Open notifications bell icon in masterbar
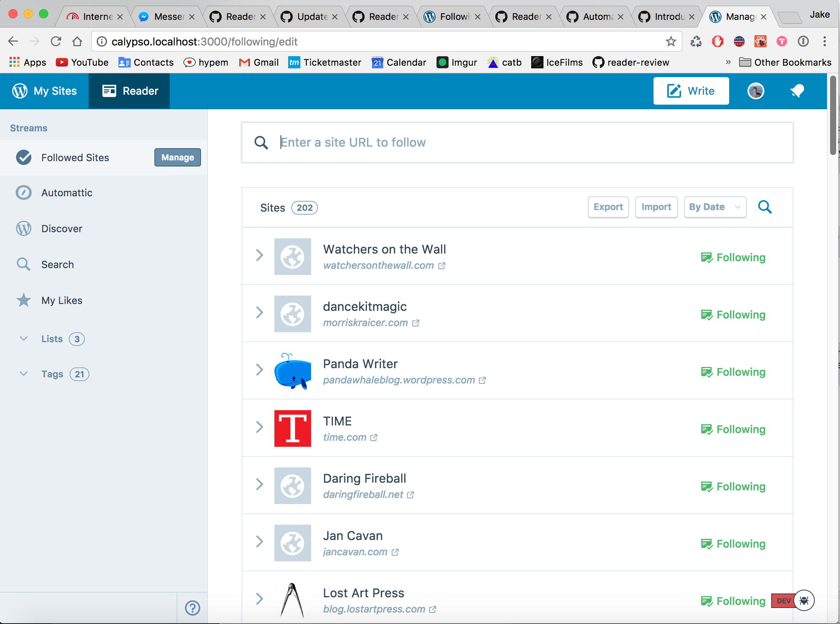The width and height of the screenshot is (840, 624). pos(797,91)
